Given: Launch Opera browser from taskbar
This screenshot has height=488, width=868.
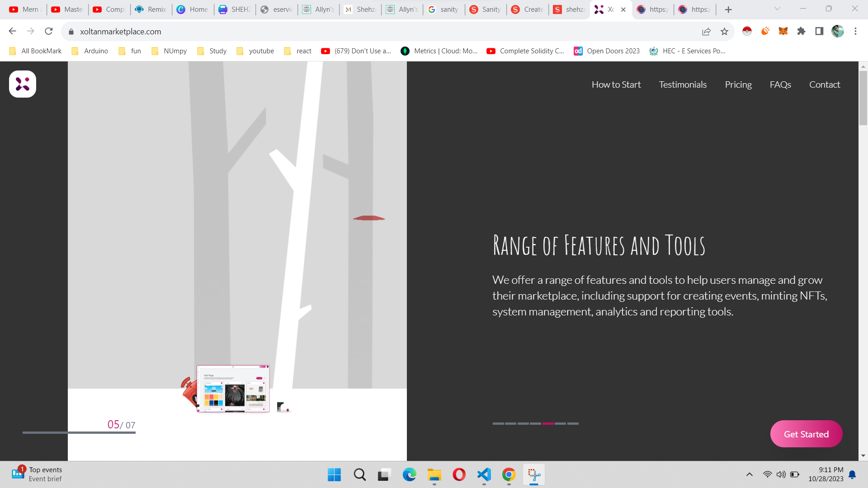Looking at the screenshot, I should tap(459, 475).
